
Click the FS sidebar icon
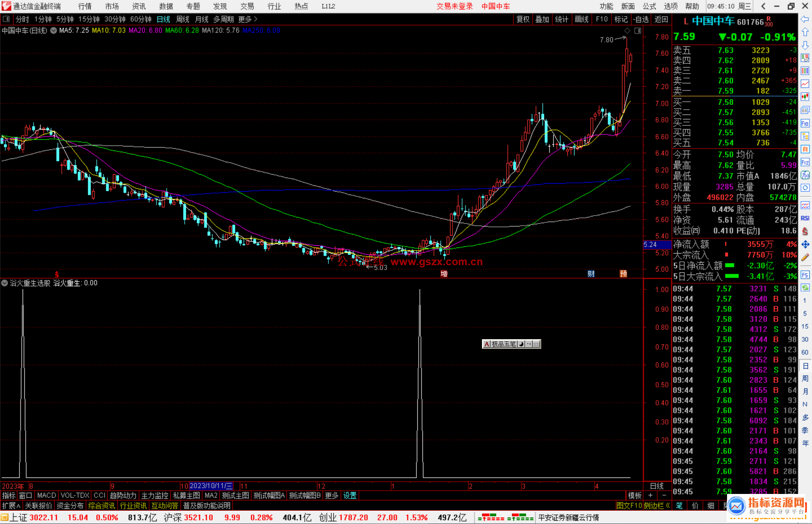[805, 275]
